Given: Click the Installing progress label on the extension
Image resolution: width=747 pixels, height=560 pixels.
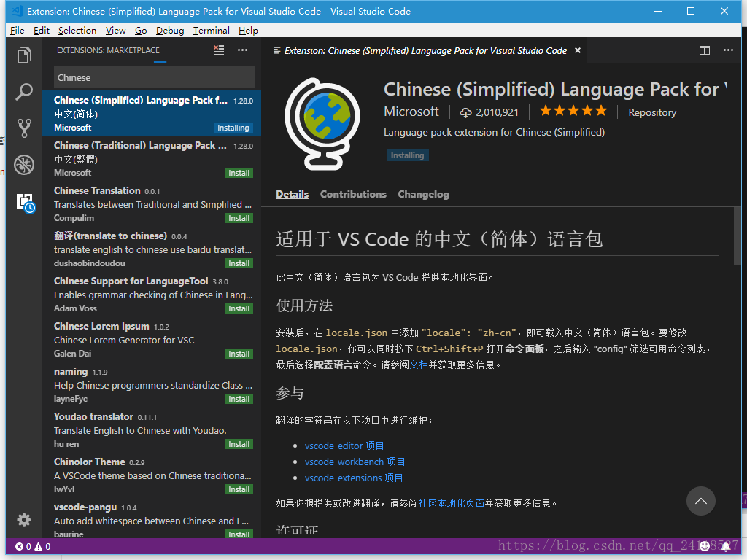Looking at the screenshot, I should pos(408,155).
